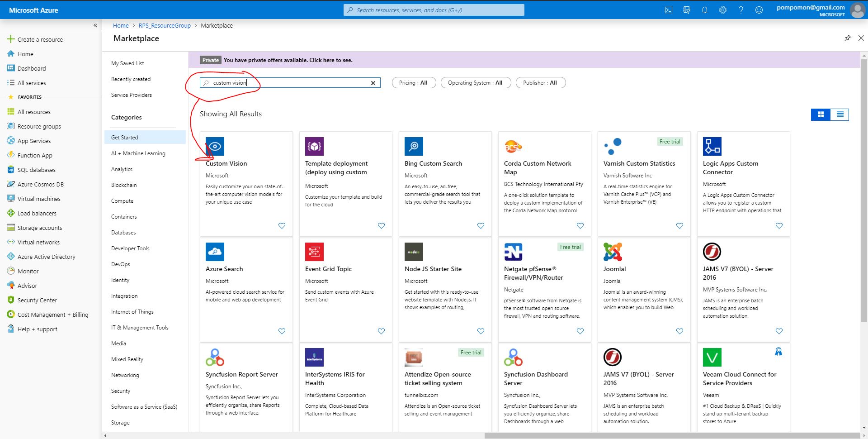
Task: Open the Custom Vision title
Action: (226, 163)
